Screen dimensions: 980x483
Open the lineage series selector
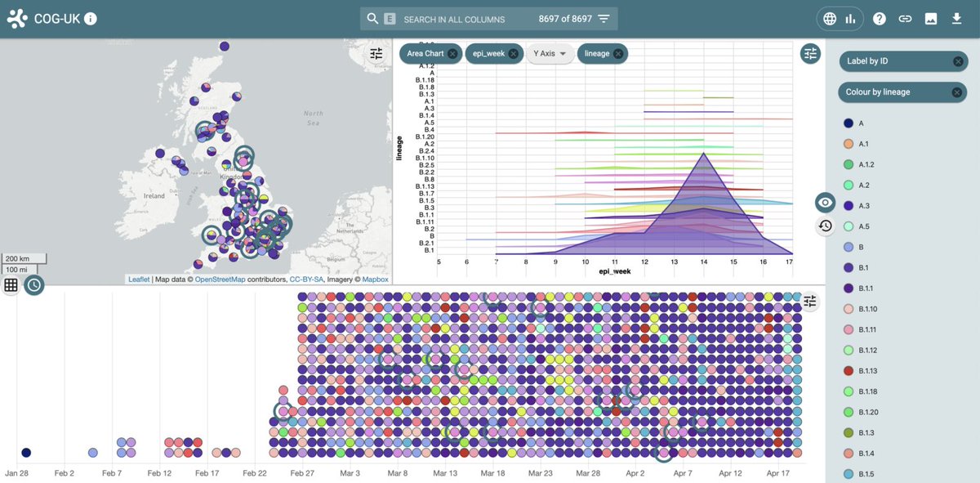click(x=597, y=54)
